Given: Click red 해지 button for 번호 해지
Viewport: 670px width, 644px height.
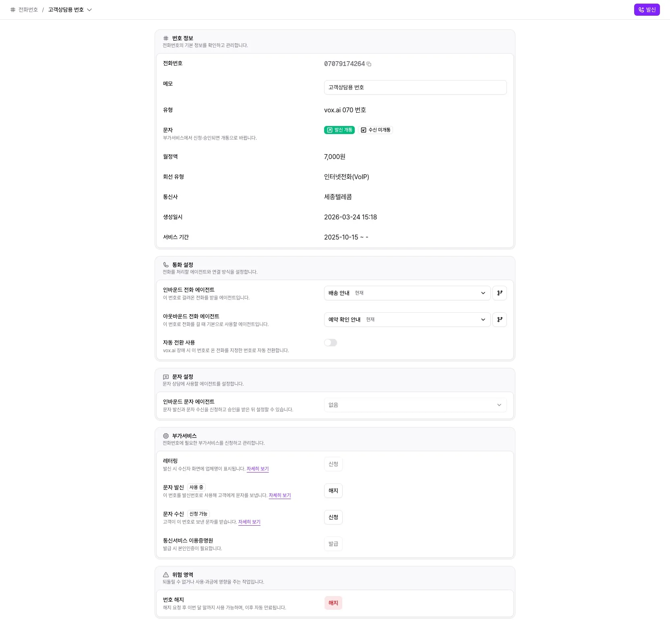Looking at the screenshot, I should (333, 603).
